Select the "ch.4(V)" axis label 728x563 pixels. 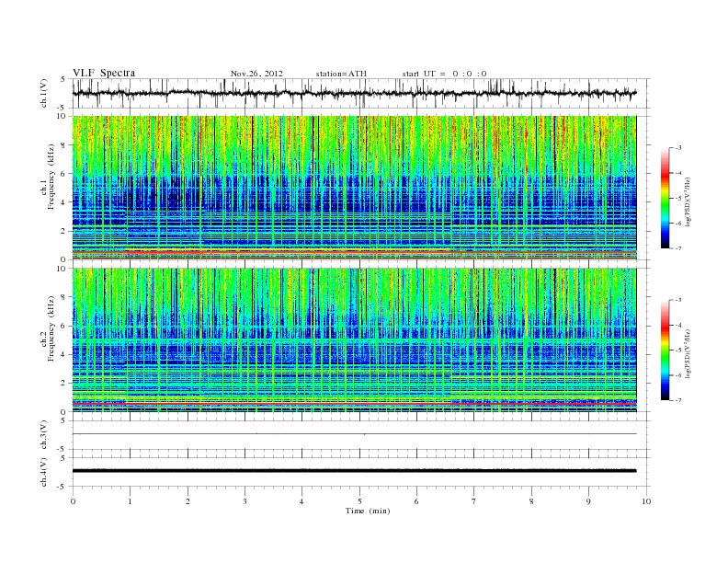(44, 473)
